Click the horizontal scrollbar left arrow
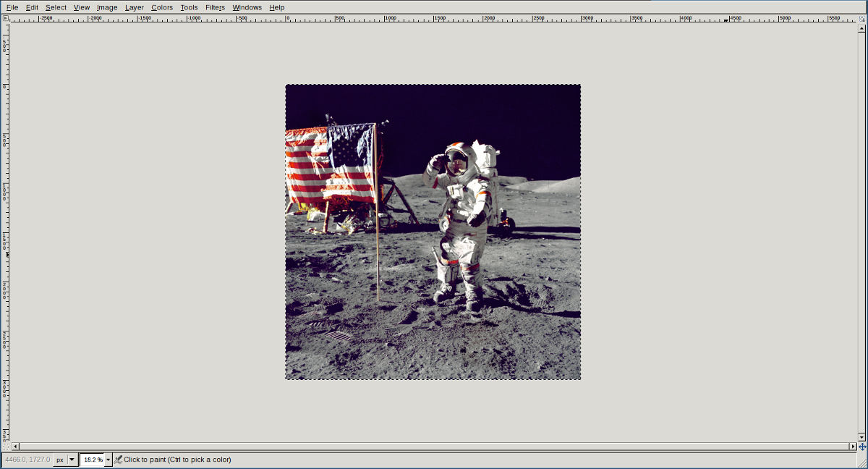 pos(15,447)
